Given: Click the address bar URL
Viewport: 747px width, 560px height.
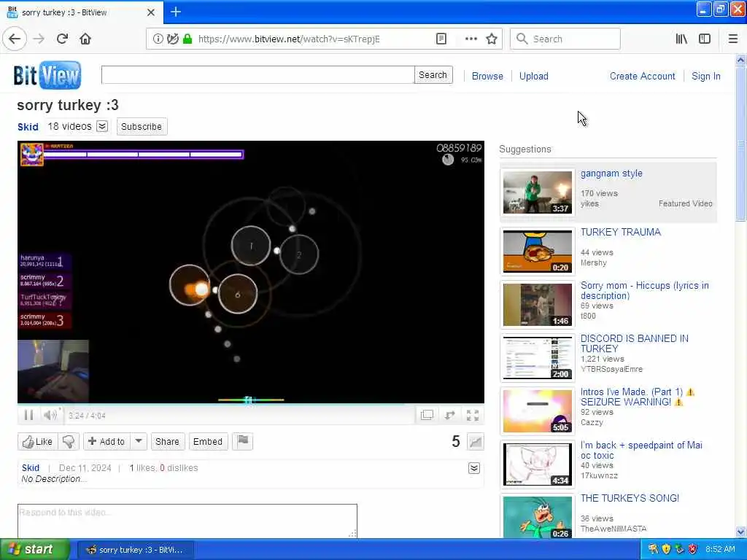Looking at the screenshot, I should tap(289, 39).
